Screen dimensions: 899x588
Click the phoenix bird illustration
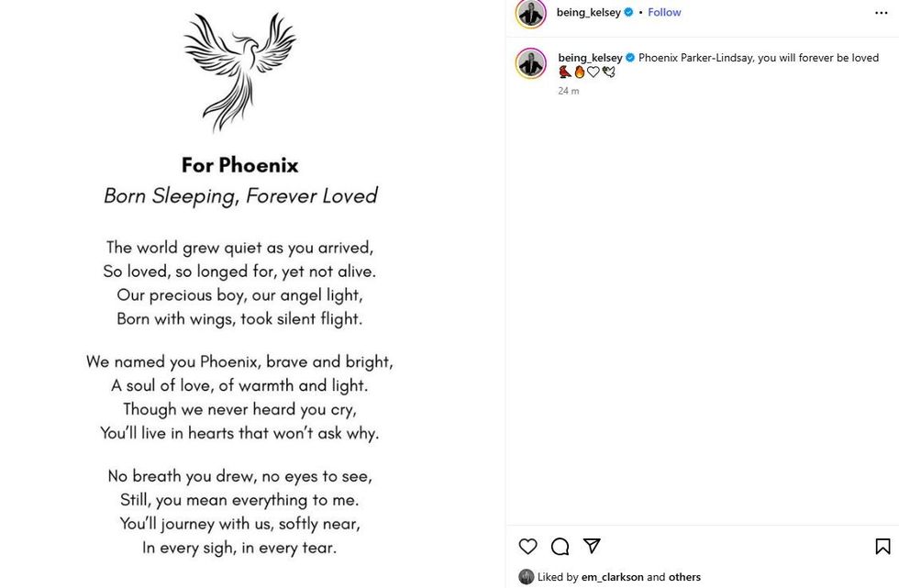pos(240,70)
